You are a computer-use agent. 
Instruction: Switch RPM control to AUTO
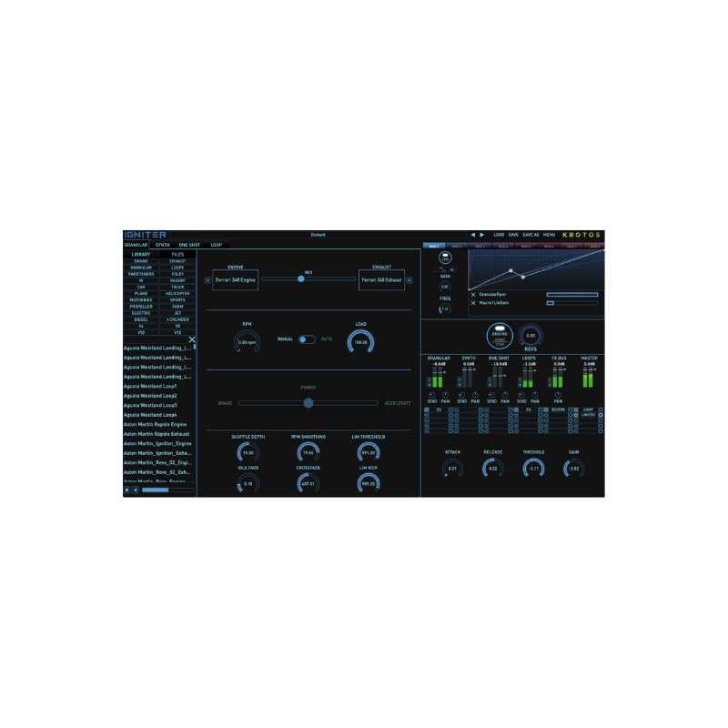[x=327, y=339]
